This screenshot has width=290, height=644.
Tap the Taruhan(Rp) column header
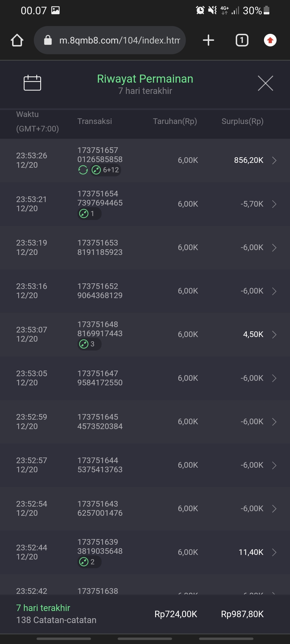pos(175,121)
